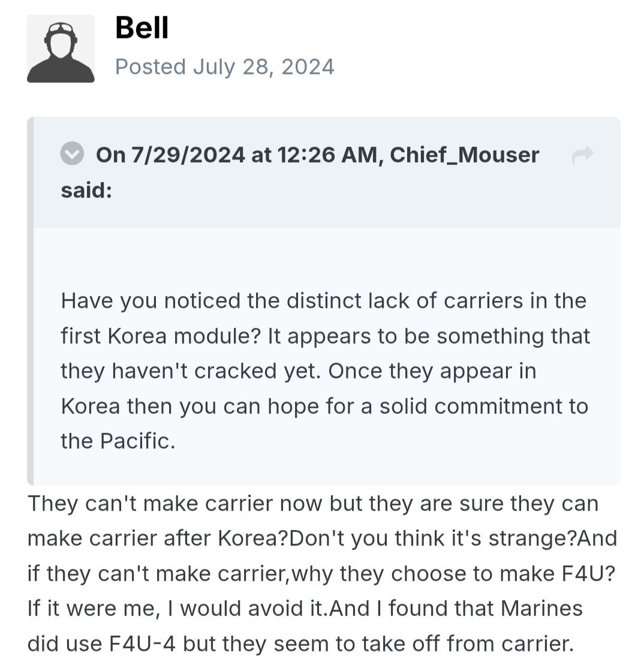The width and height of the screenshot is (644, 667).
Task: Open the profile of user Bell
Action: (142, 27)
